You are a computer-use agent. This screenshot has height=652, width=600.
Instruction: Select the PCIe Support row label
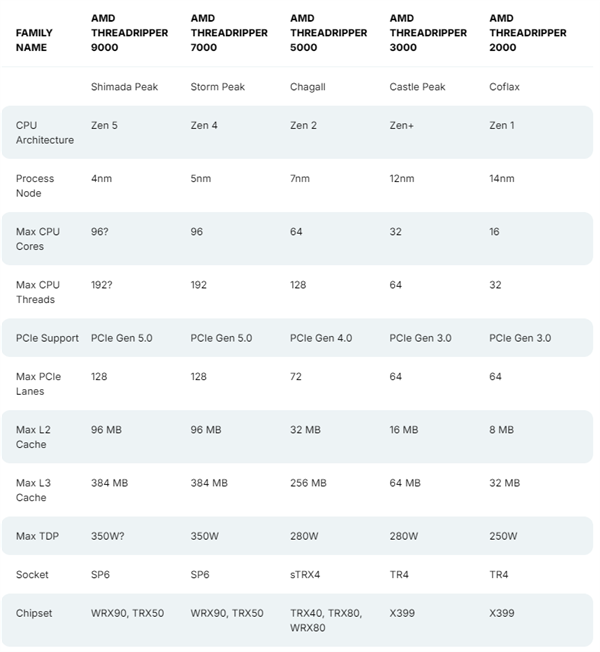[47, 338]
